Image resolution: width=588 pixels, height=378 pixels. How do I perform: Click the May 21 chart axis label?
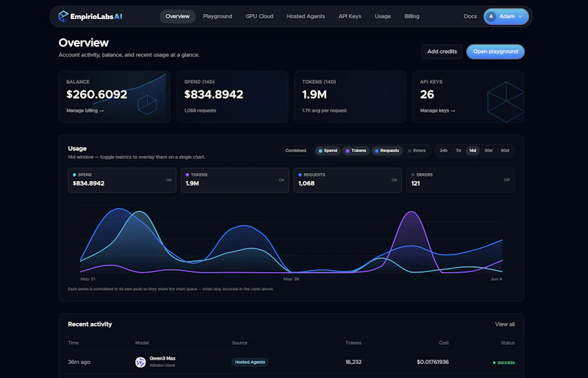pyautogui.click(x=87, y=279)
